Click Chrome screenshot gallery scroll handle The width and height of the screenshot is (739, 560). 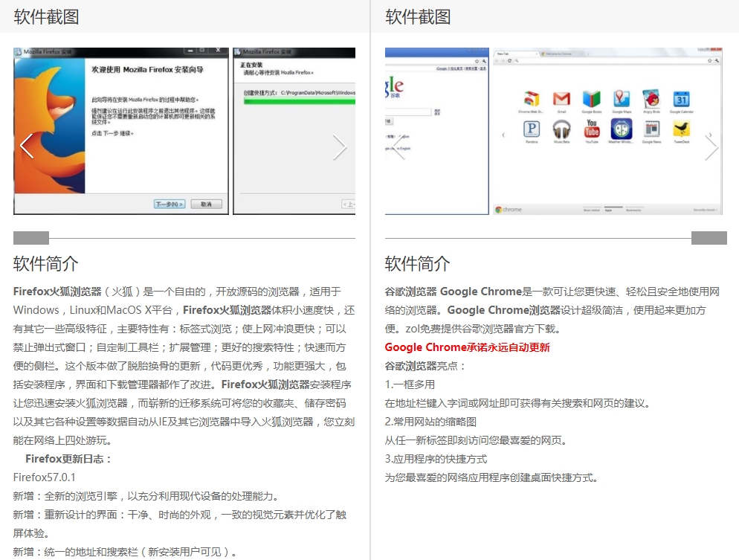pos(709,238)
